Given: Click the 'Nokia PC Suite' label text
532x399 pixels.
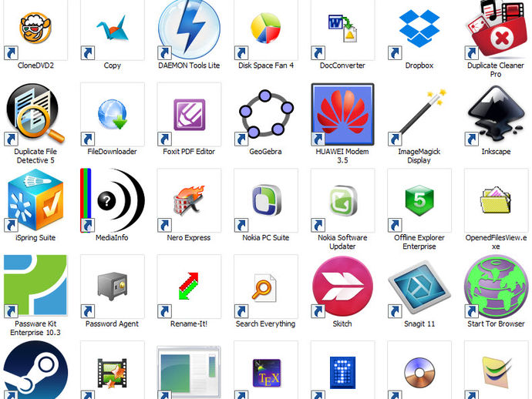Looking at the screenshot, I should coord(266,238).
